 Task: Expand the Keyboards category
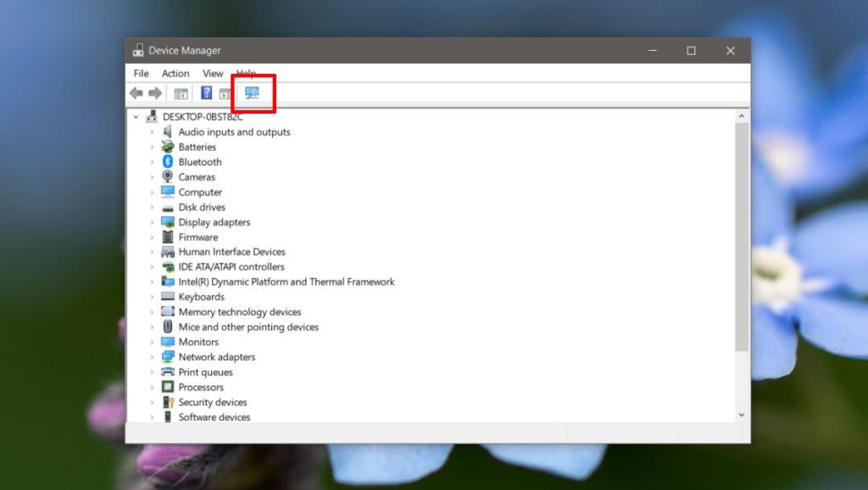pos(153,297)
